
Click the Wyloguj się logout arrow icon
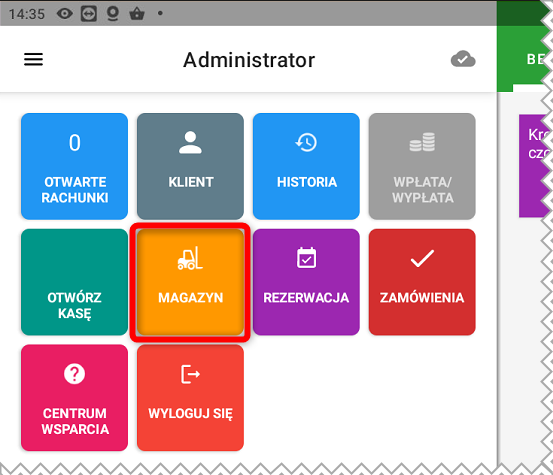190,374
